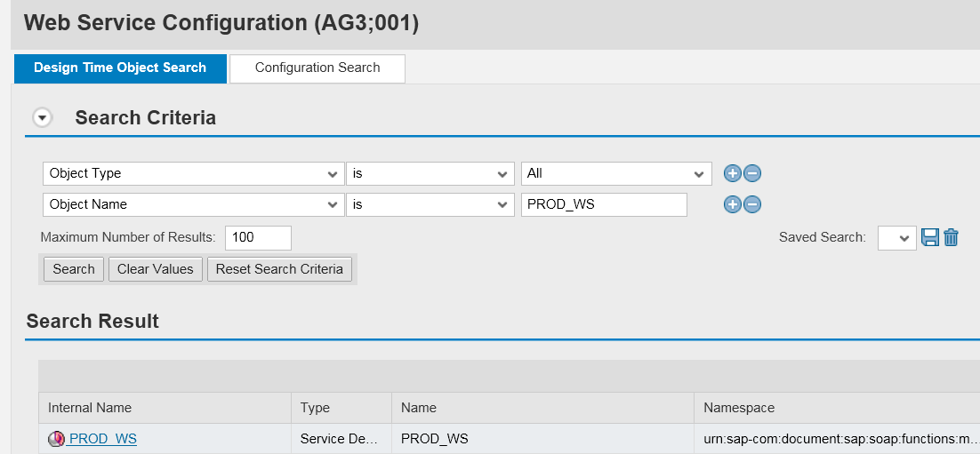Screen dimensions: 980x454
Task: Select the urn:sap-com namespace cell
Action: tap(837, 439)
